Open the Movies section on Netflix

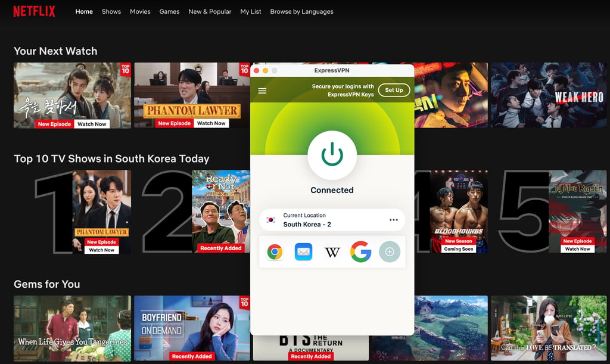(x=140, y=12)
